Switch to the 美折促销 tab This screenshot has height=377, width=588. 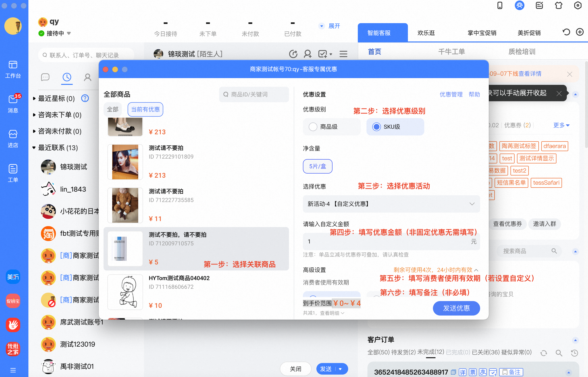pyautogui.click(x=529, y=33)
